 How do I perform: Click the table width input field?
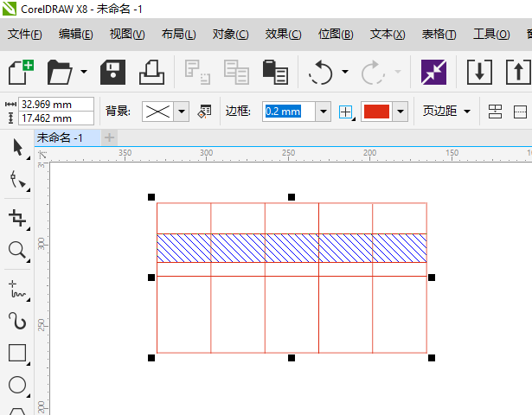tap(56, 104)
